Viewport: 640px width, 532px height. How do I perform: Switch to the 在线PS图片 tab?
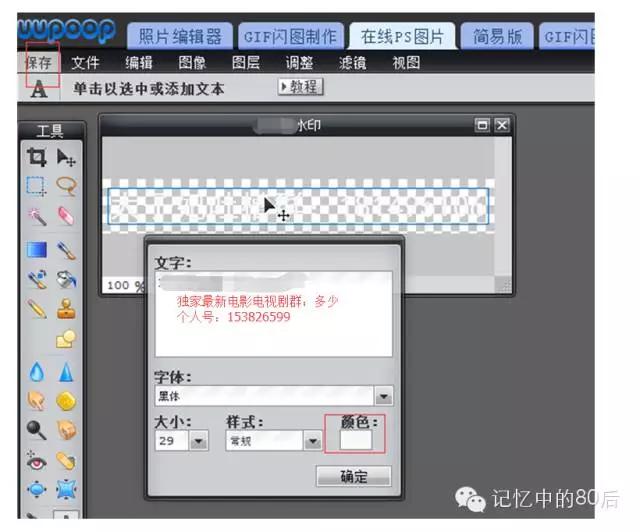402,36
